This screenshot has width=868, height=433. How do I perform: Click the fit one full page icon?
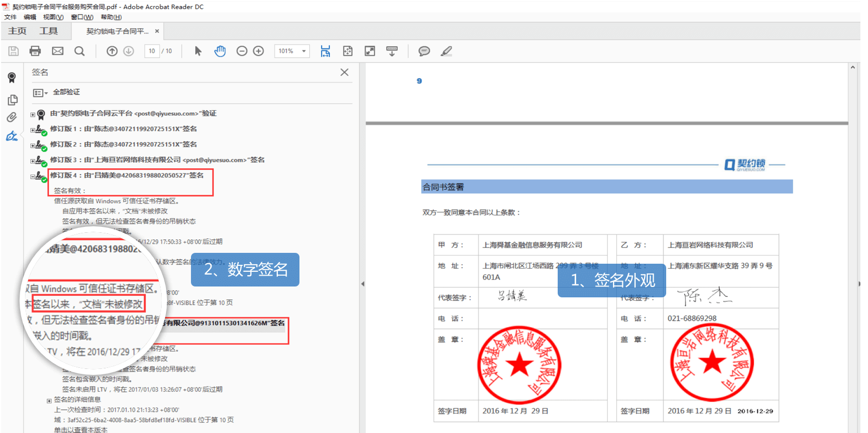(x=348, y=51)
